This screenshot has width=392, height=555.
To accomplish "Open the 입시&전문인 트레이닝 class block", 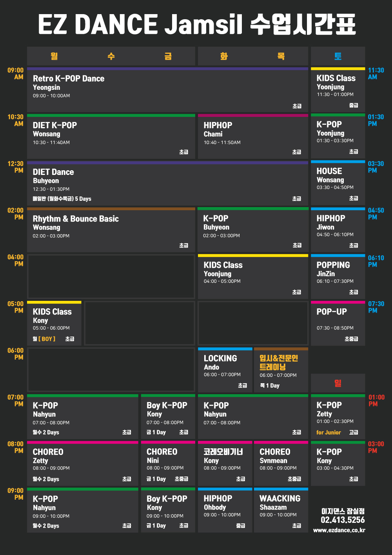I will coord(281,370).
